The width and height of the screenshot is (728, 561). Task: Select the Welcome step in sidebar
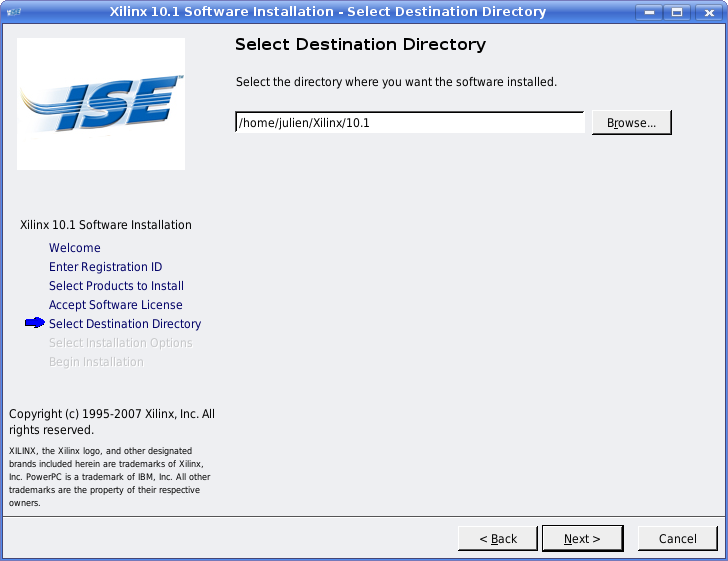tap(75, 248)
